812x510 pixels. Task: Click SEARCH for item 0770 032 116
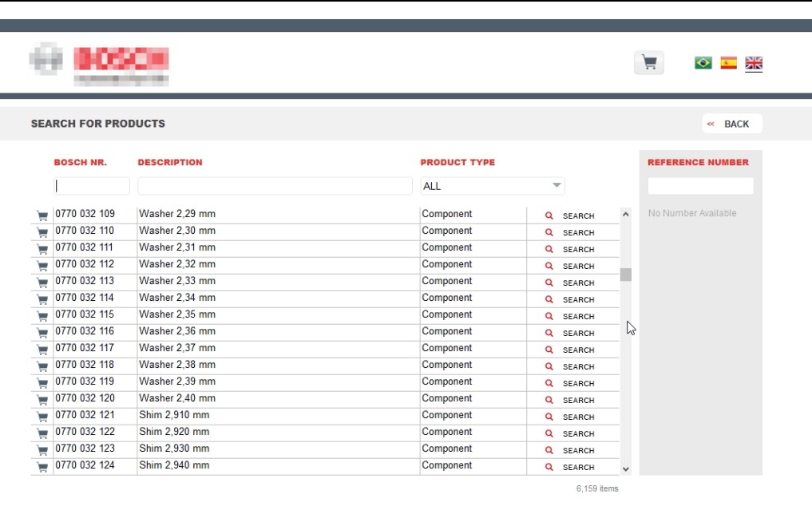click(x=570, y=334)
